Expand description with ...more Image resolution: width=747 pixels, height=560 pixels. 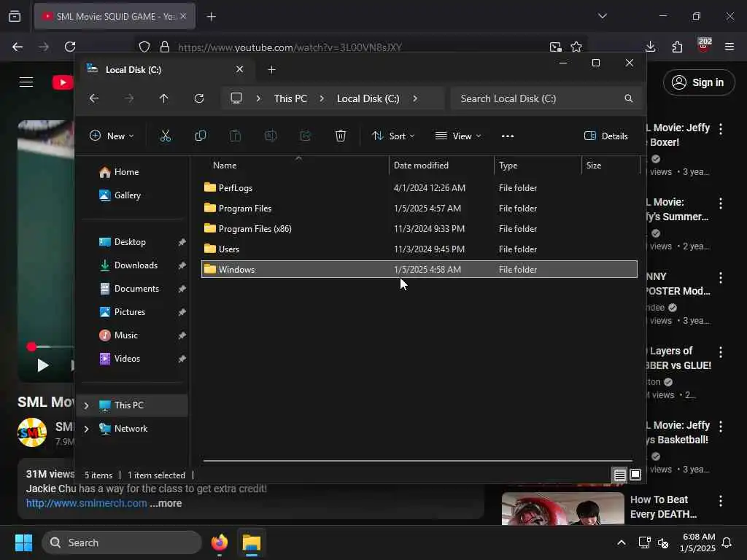166,503
